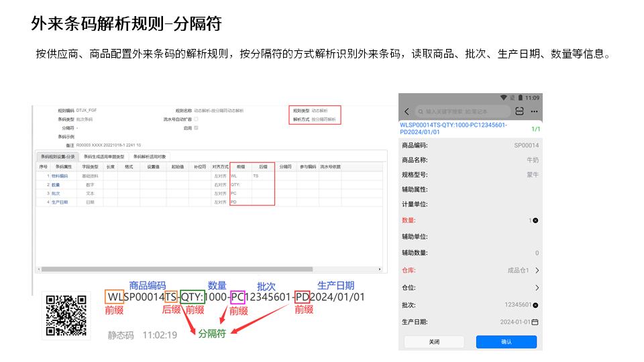Image resolution: width=644 pixels, height=362 pixels.
Task: Clear the 数量 value with X icon
Action: tap(535, 221)
